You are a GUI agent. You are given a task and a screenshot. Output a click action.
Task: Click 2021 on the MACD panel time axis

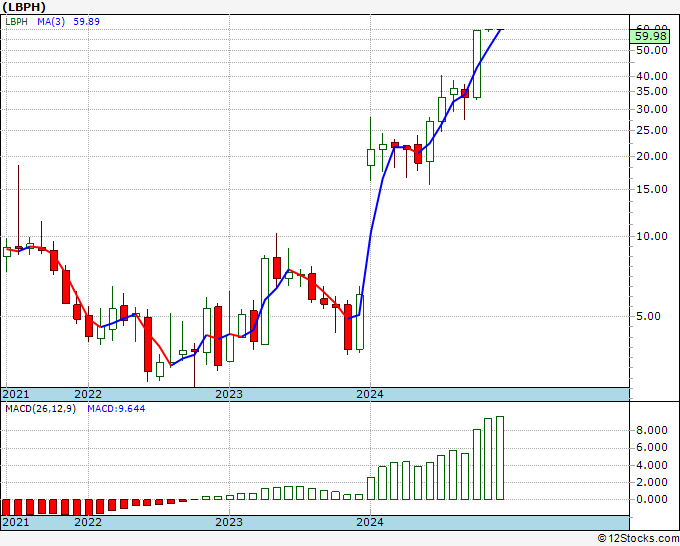point(16,522)
